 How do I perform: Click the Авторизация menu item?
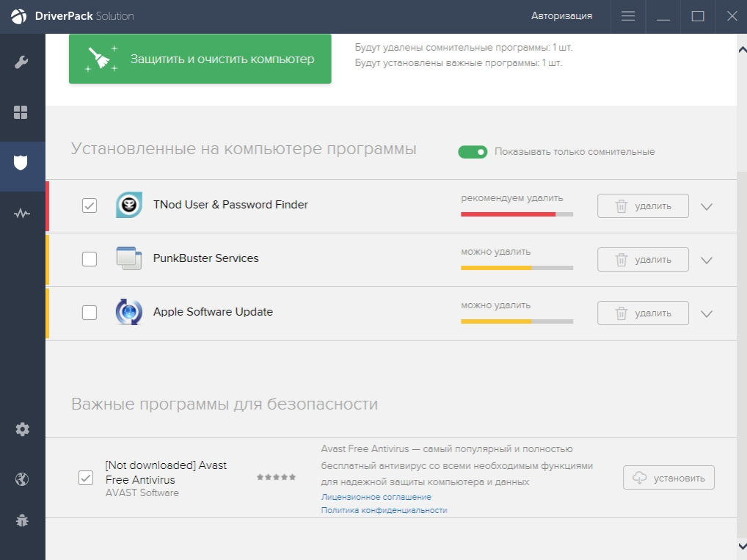click(x=561, y=16)
